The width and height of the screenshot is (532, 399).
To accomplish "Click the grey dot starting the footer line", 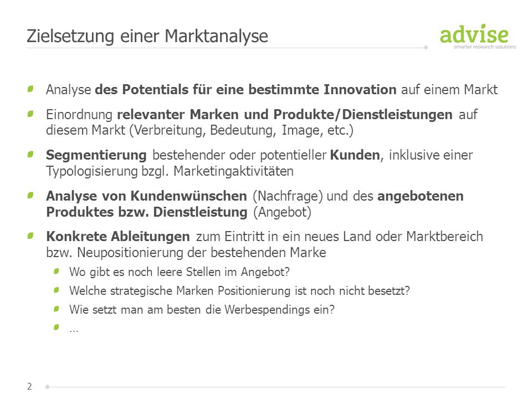I will point(48,387).
